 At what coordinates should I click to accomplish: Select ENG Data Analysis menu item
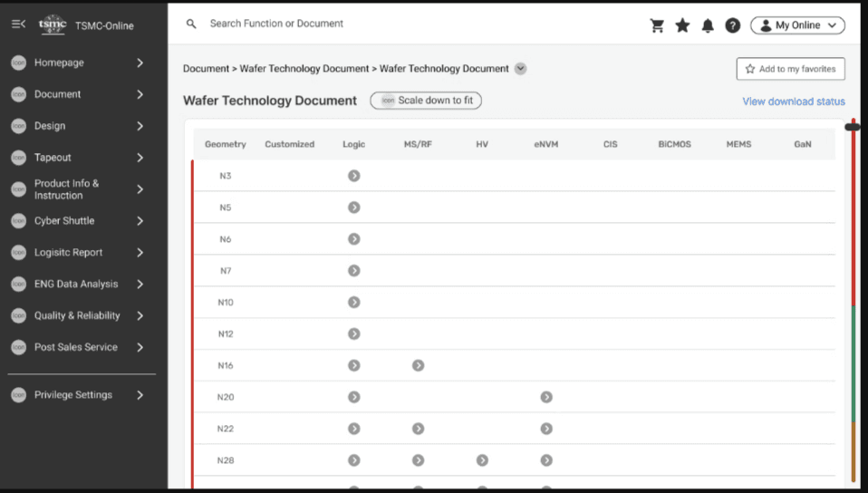tap(78, 284)
